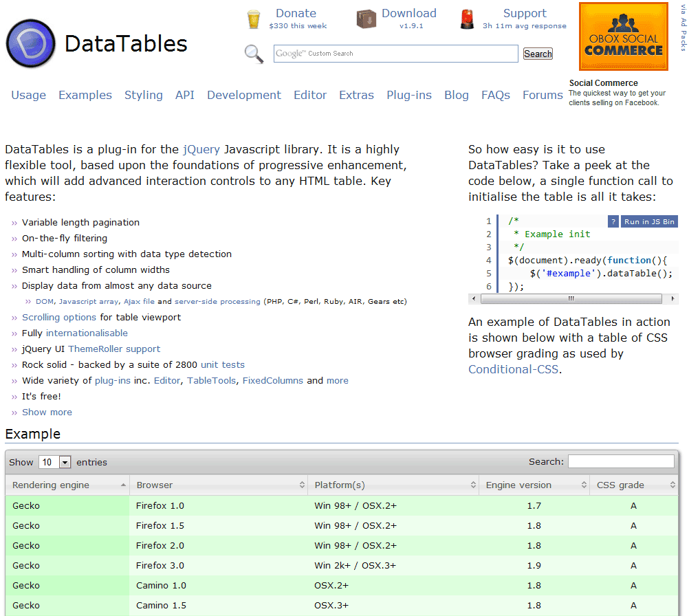Sort by CSS grade arrow icon
The height and width of the screenshot is (616, 689).
point(672,485)
